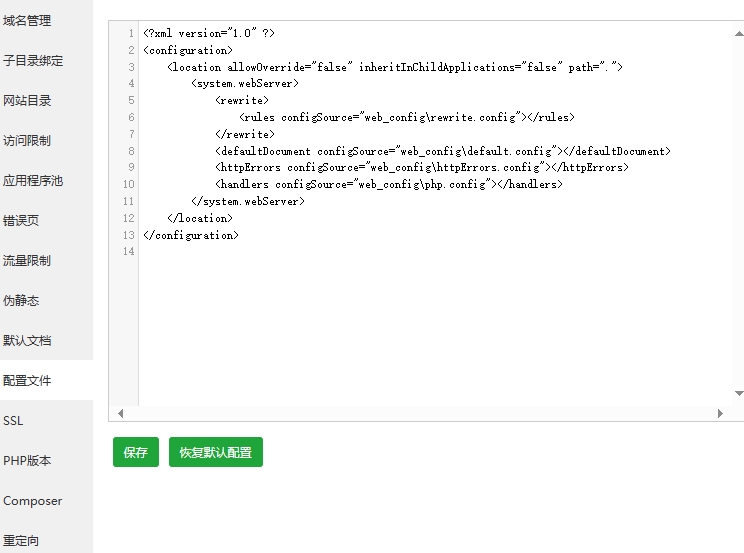Click the xml version line in editor

[209, 33]
